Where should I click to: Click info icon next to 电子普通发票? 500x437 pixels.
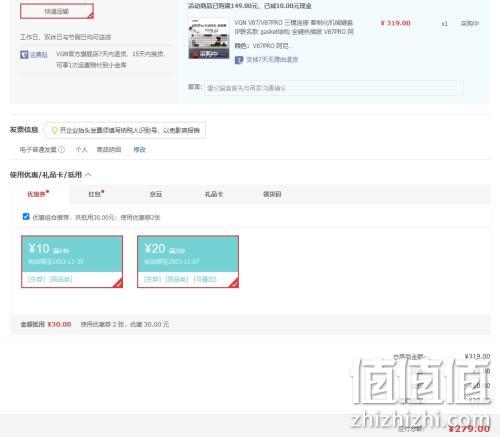point(61,150)
